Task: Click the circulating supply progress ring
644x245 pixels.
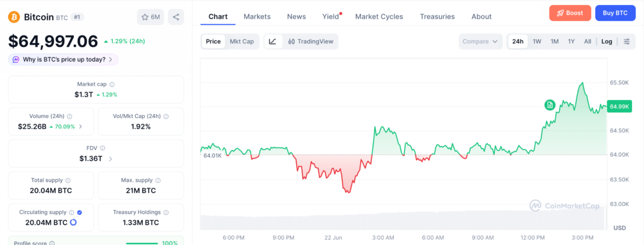Action: tap(73, 222)
